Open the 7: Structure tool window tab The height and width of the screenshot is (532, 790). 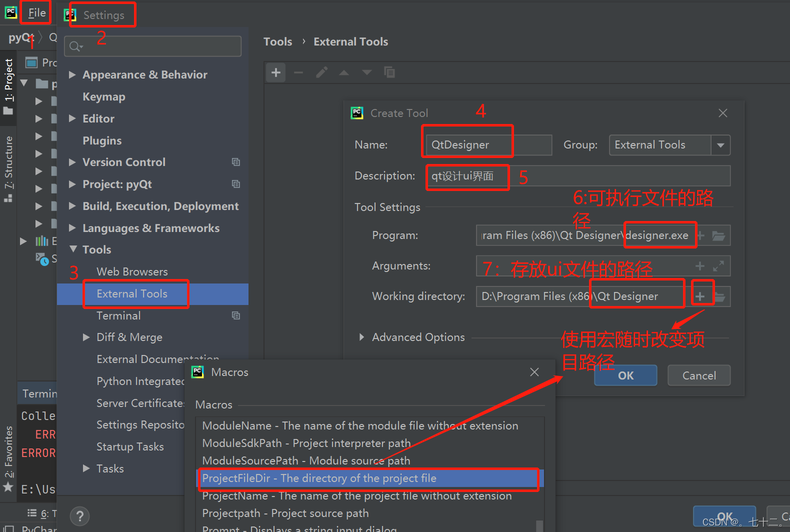coord(8,168)
